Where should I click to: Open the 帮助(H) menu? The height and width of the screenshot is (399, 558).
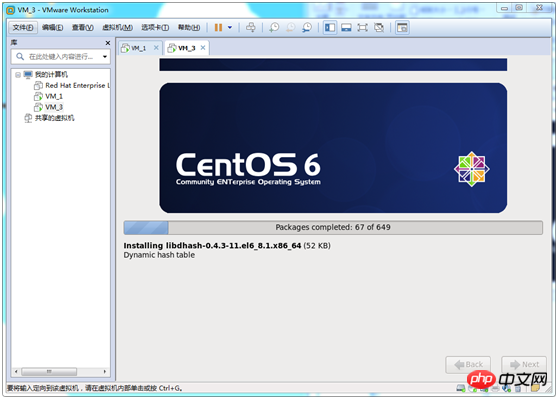(189, 27)
